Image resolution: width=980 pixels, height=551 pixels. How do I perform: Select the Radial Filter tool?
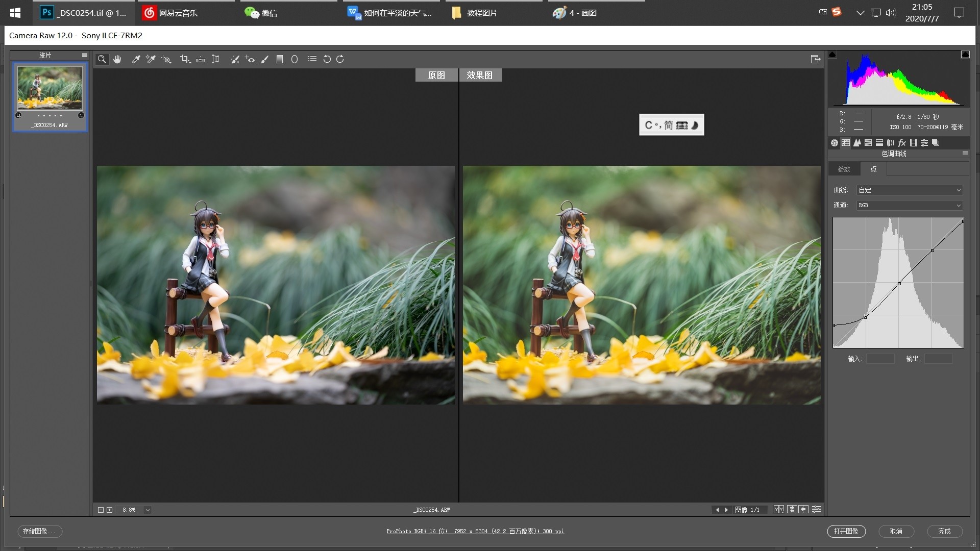tap(295, 59)
